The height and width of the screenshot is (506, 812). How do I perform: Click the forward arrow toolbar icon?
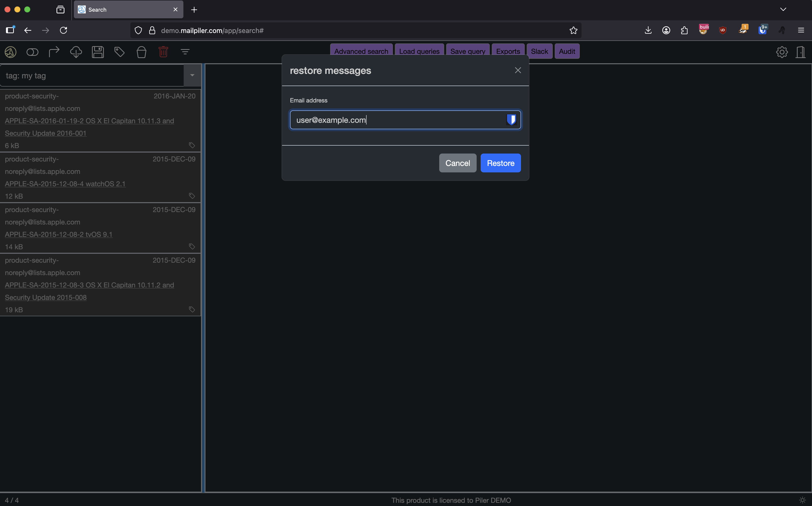[54, 52]
